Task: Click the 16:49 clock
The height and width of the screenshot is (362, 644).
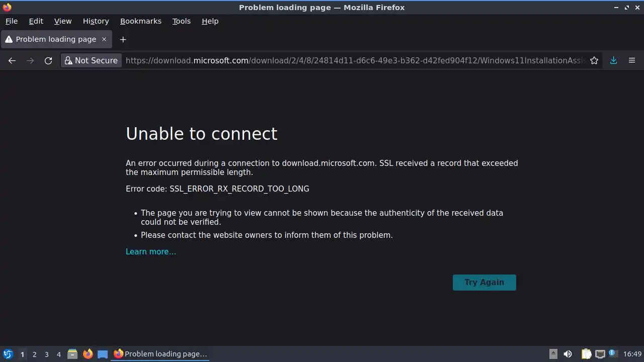Action: coord(632,354)
